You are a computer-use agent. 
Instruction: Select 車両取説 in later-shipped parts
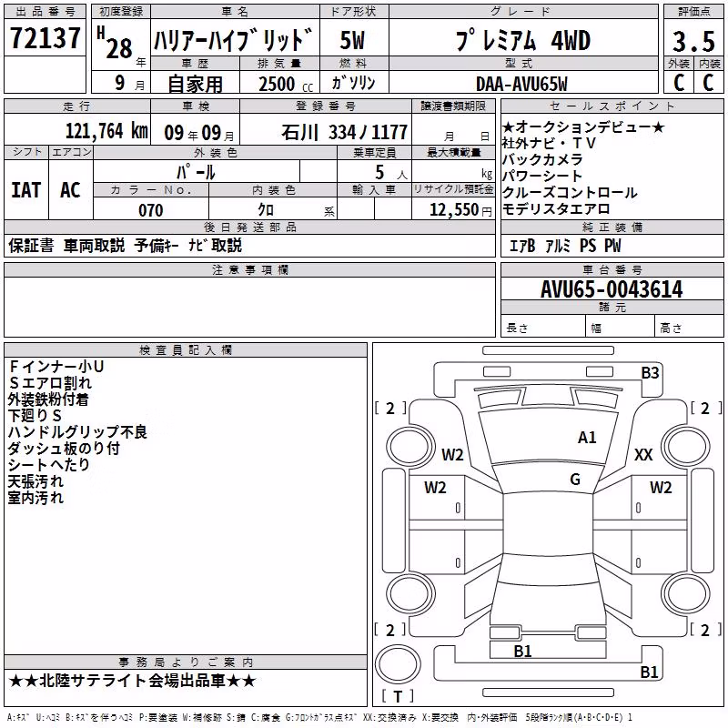point(95,246)
